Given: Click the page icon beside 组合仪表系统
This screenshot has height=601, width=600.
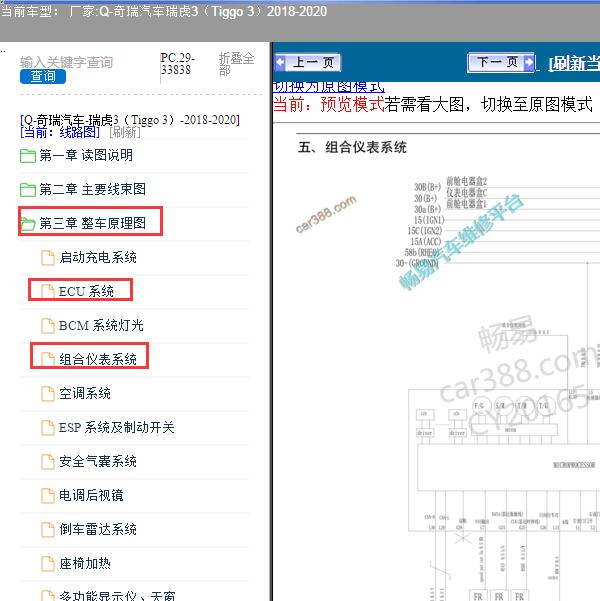Looking at the screenshot, I should tap(48, 360).
